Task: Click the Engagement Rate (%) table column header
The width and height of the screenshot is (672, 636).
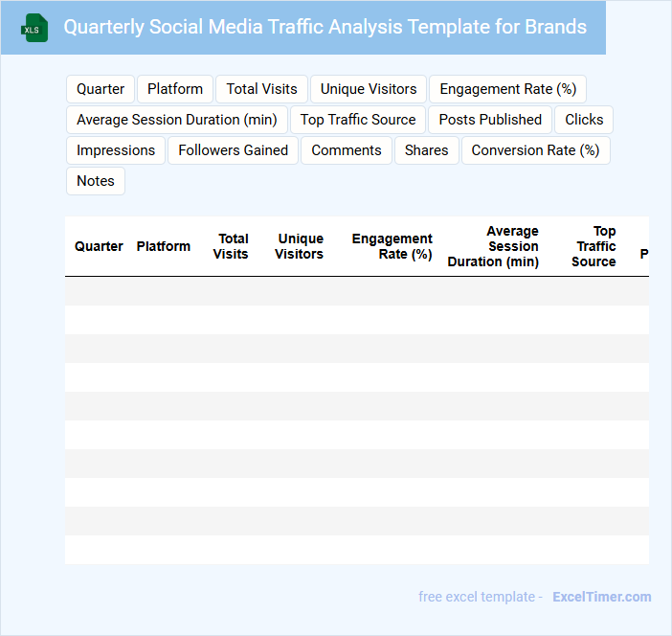Action: (x=392, y=246)
